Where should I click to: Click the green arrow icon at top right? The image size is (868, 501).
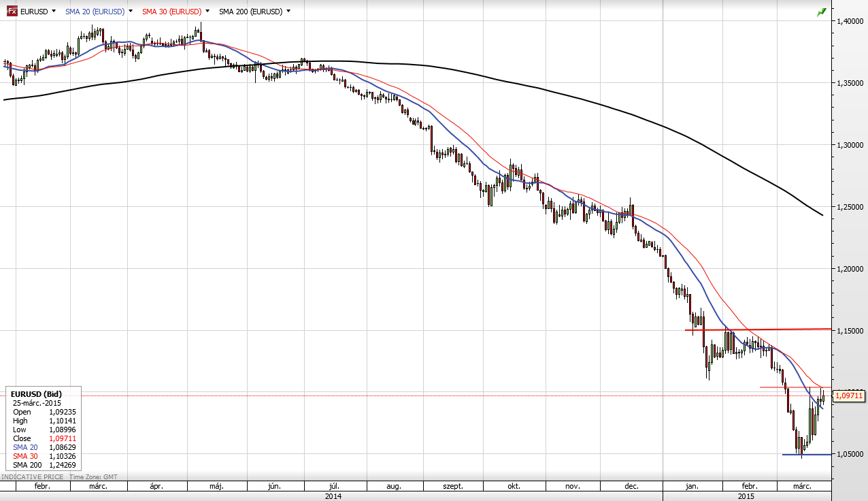point(822,12)
